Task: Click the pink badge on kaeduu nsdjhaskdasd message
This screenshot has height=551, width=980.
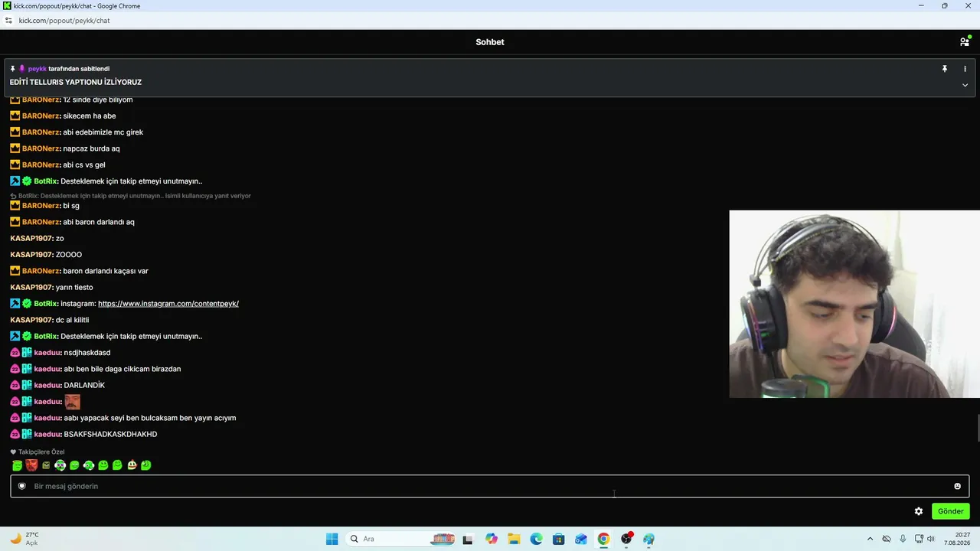Action: pyautogui.click(x=15, y=353)
